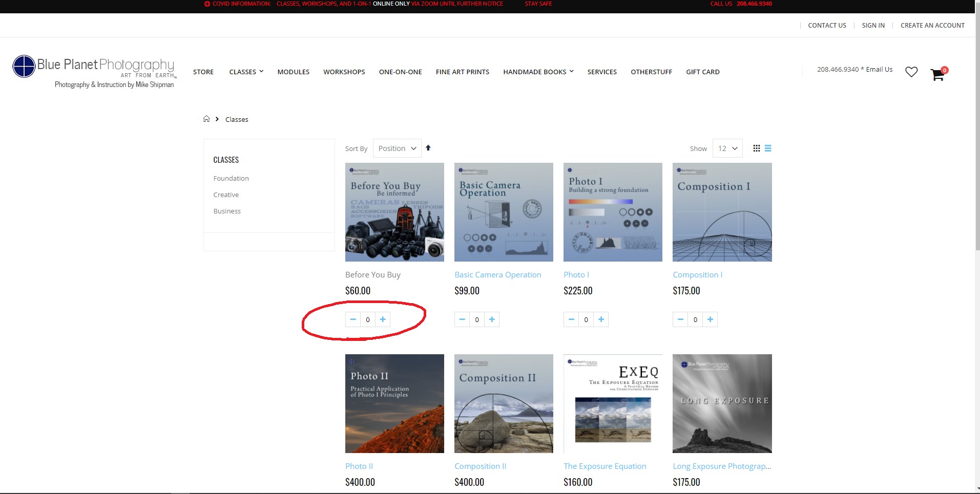Image resolution: width=980 pixels, height=494 pixels.
Task: Click the Photo II product thumbnail
Action: pos(394,403)
